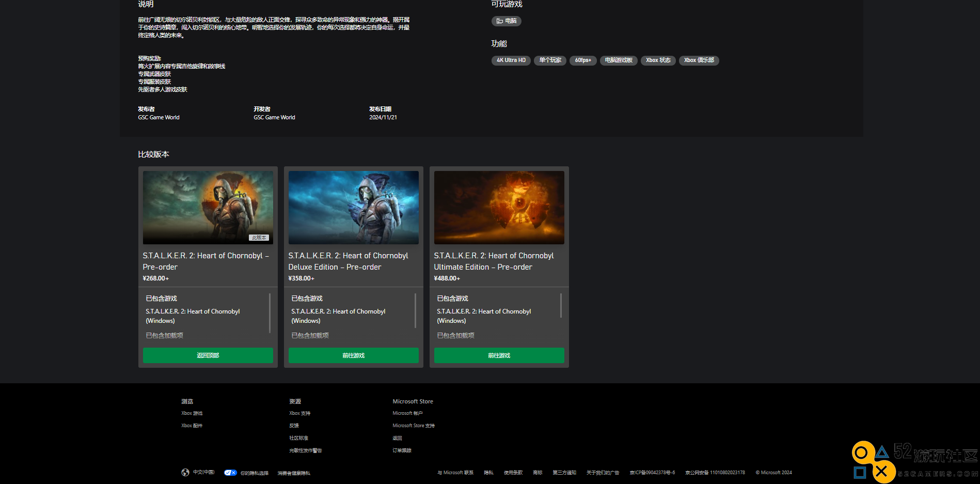Select the 60fps+ feature tag
Screen dimensions: 980x484
[583, 60]
